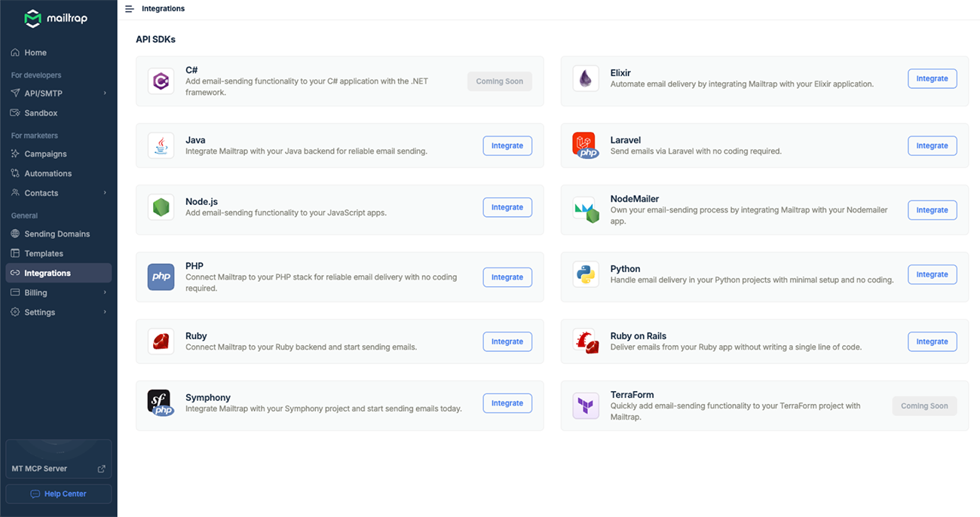
Task: Go to Campaigns in the sidebar
Action: click(59, 154)
